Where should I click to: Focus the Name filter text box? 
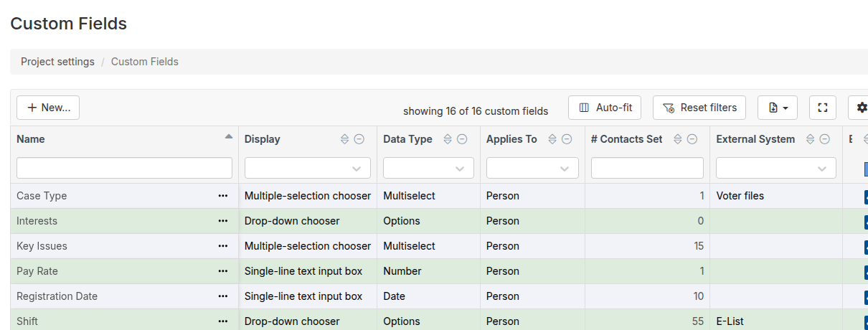pyautogui.click(x=125, y=168)
